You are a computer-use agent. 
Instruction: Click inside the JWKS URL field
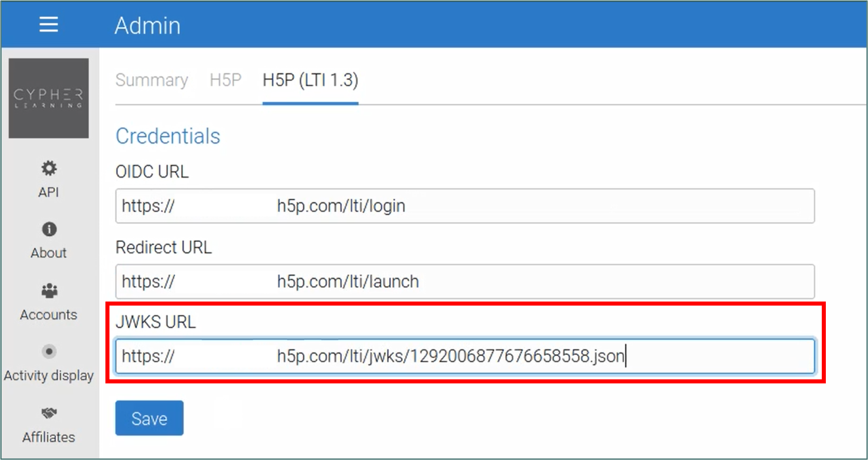(465, 356)
